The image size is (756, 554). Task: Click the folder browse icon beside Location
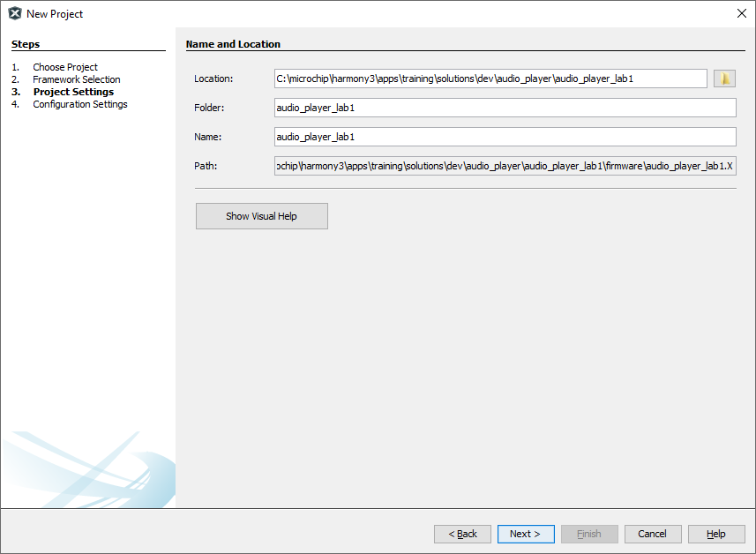pos(724,79)
